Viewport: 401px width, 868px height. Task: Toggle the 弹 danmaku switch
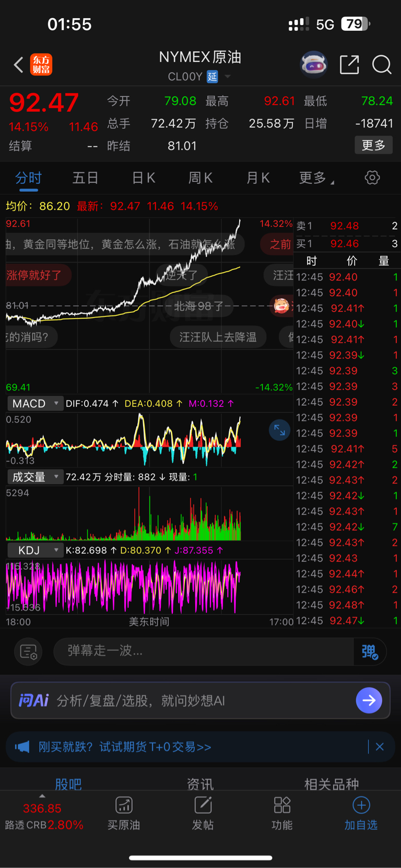coord(370,651)
